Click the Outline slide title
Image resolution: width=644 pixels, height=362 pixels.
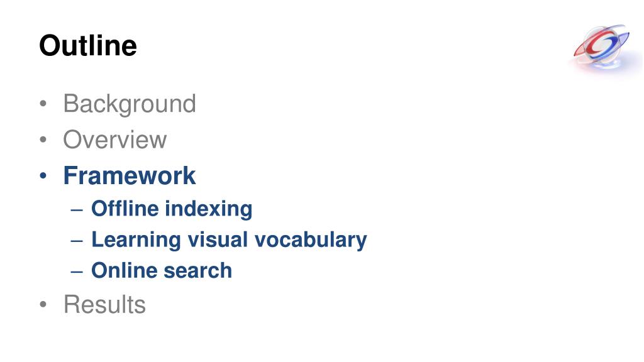88,45
